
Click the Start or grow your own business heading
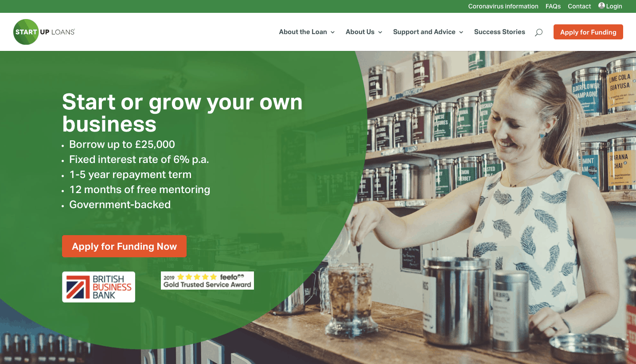click(182, 113)
